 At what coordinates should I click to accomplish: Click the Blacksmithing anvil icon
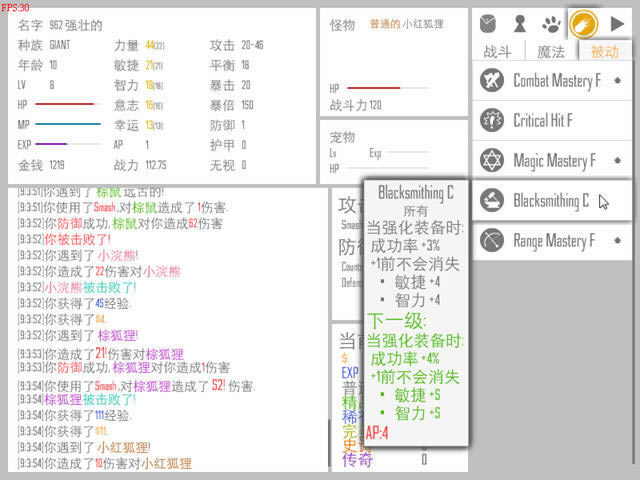(x=492, y=200)
